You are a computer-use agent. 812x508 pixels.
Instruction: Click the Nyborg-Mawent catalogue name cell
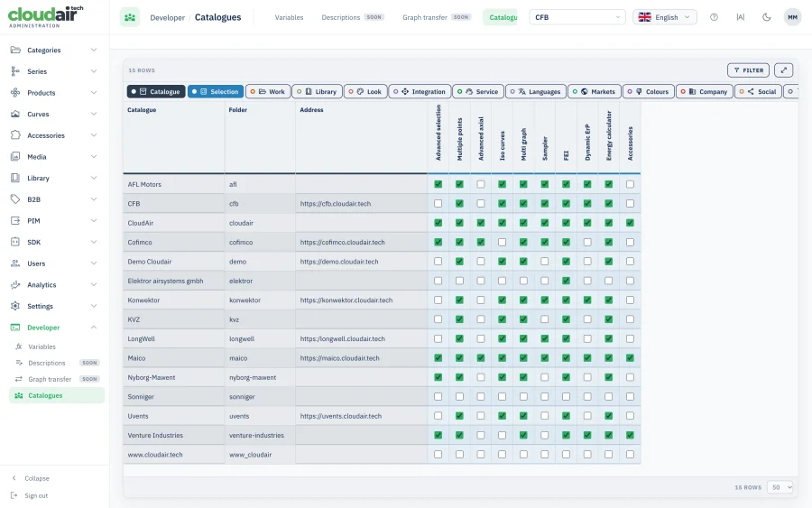(174, 377)
